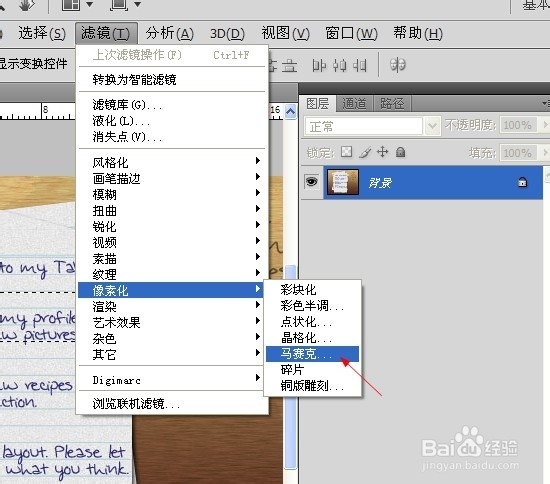Image resolution: width=550 pixels, height=484 pixels.
Task: Open the 锐化 filter submenu
Action: click(x=172, y=226)
